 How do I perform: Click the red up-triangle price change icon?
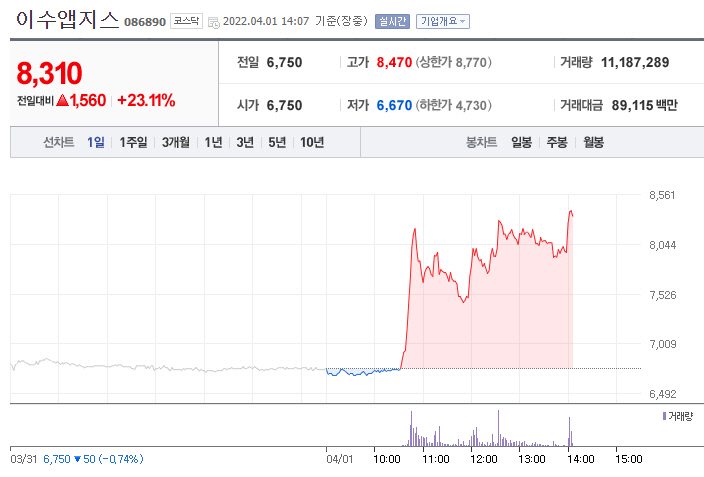click(x=62, y=100)
